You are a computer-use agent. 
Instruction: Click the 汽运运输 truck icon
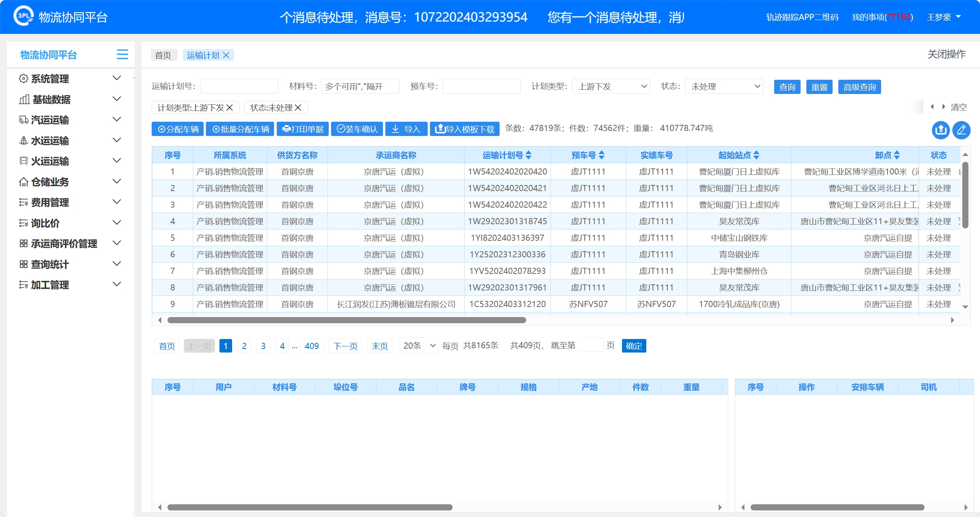point(23,120)
